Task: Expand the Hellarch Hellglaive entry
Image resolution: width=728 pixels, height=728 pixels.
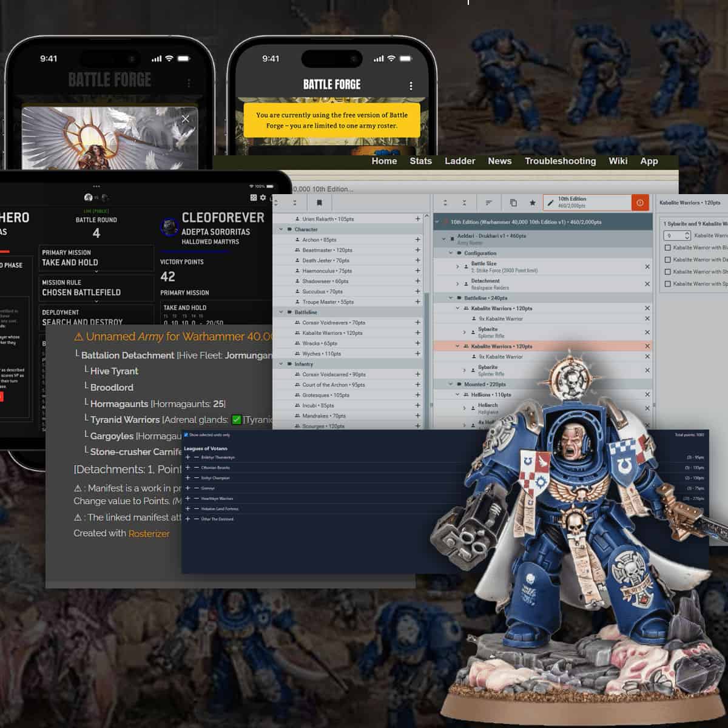Action: click(465, 408)
